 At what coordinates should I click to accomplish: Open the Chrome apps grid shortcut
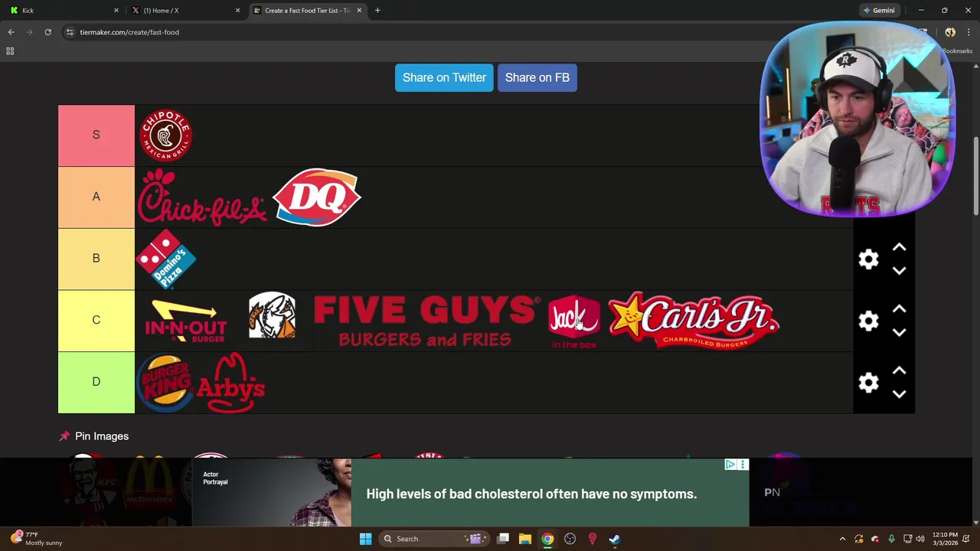10,51
